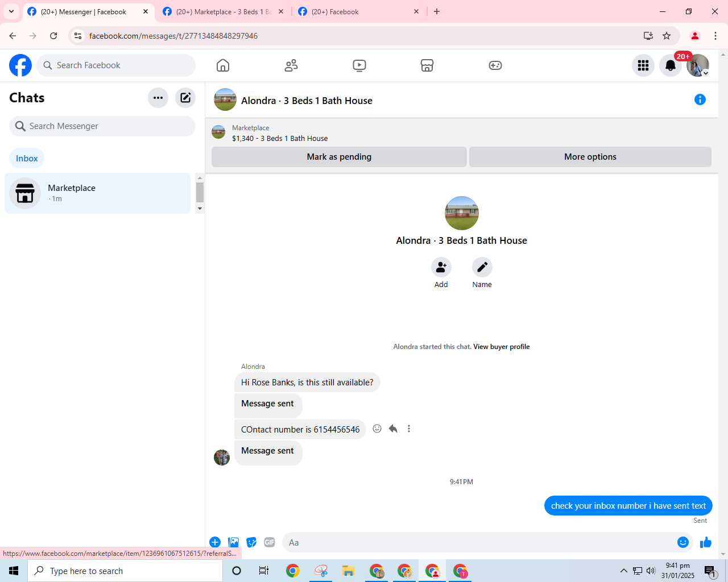Open the Windows Start menu

pos(14,571)
